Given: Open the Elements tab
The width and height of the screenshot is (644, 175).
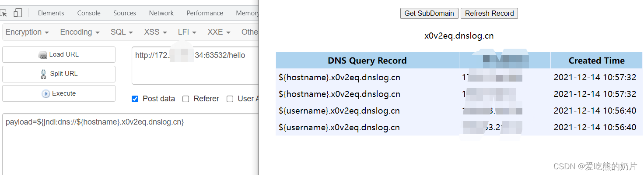Looking at the screenshot, I should pyautogui.click(x=51, y=13).
